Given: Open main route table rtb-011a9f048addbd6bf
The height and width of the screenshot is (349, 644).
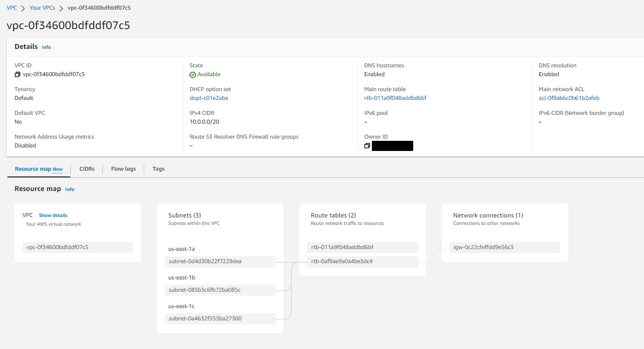Looking at the screenshot, I should pyautogui.click(x=395, y=98).
